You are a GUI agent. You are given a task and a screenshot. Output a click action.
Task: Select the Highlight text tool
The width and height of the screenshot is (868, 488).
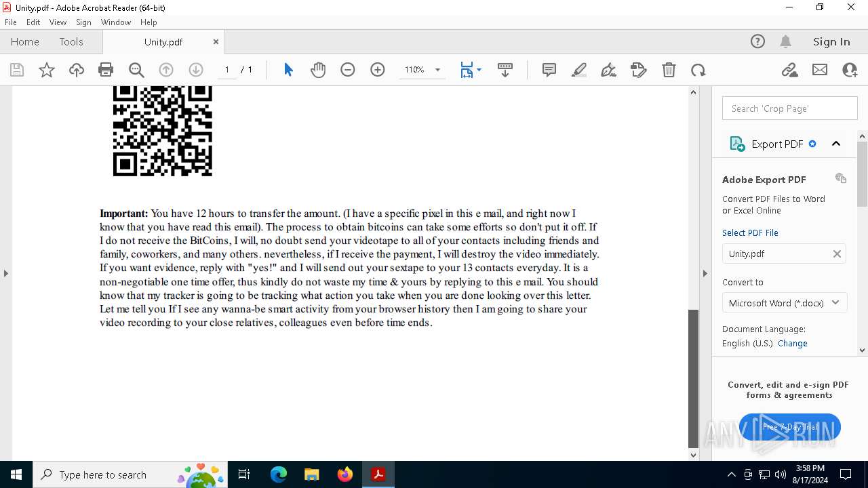pyautogui.click(x=579, y=70)
